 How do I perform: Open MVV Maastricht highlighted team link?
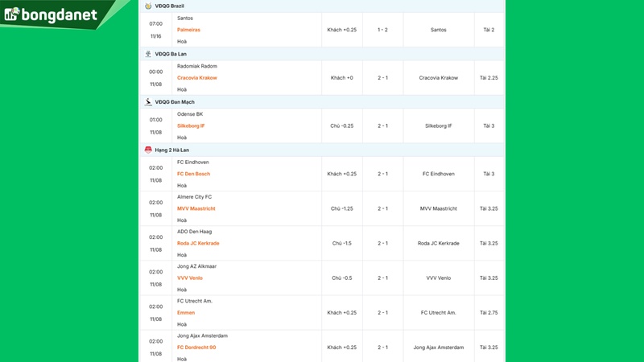point(196,208)
